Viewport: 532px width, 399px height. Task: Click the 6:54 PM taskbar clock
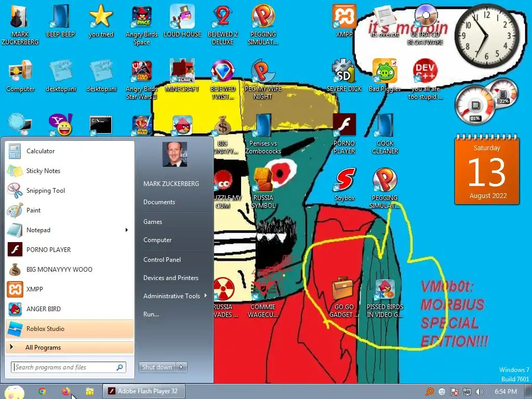point(506,392)
